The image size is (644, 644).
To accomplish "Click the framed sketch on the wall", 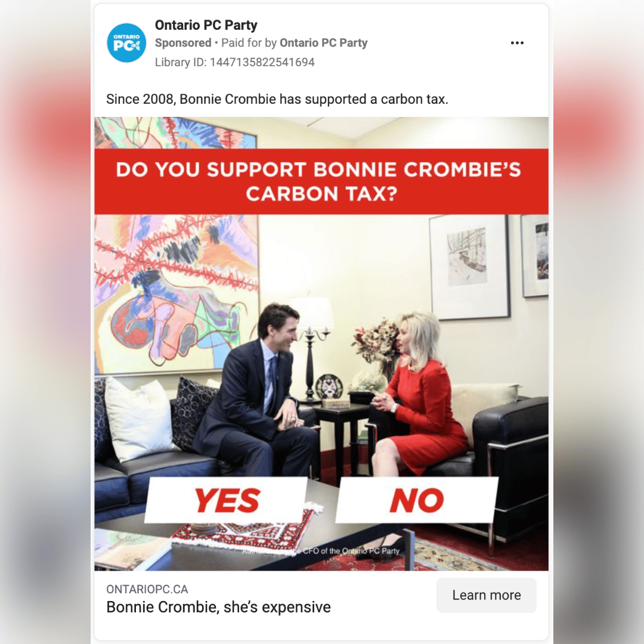I will pyautogui.click(x=469, y=266).
